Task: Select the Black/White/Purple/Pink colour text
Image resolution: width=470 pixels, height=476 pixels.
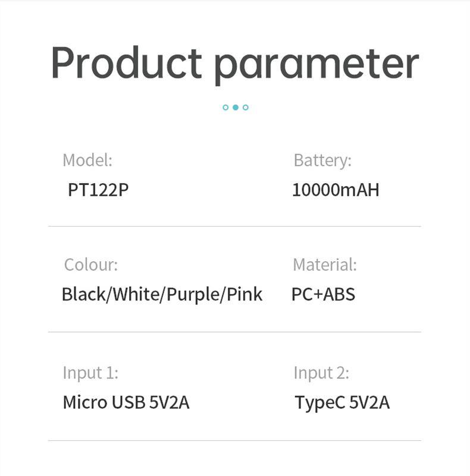Action: tap(162, 294)
